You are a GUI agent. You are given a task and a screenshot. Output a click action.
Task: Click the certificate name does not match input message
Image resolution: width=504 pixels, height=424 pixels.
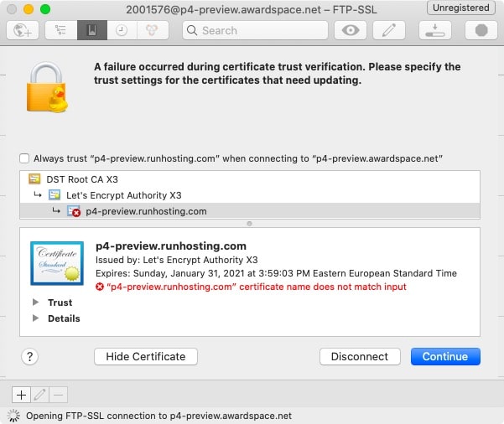(257, 287)
